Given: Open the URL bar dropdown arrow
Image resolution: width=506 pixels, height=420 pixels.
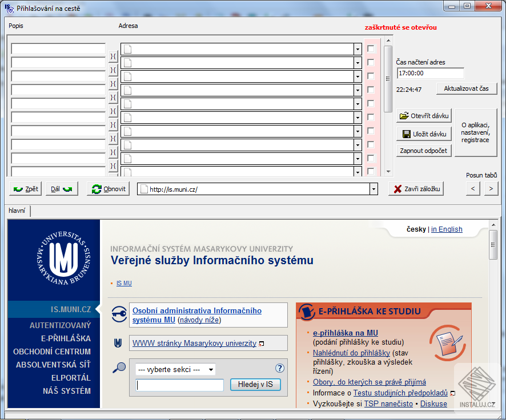Looking at the screenshot, I should pyautogui.click(x=374, y=189).
